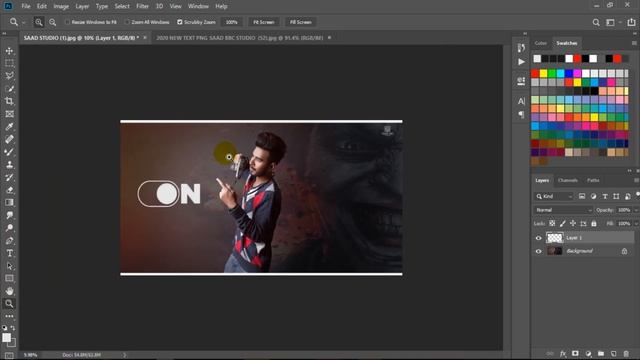
Task: Open the Filter menu
Action: (x=142, y=6)
